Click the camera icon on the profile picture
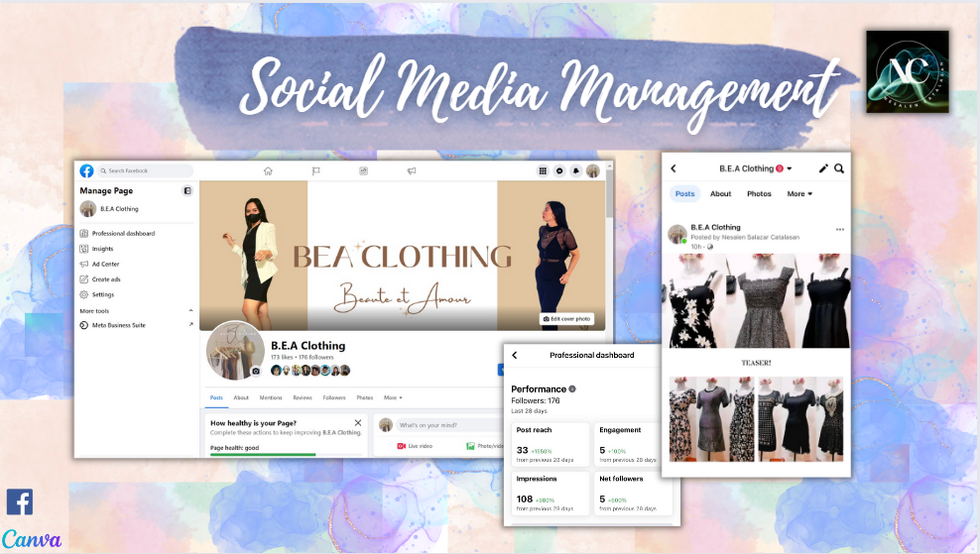This screenshot has height=554, width=980. coord(256,371)
